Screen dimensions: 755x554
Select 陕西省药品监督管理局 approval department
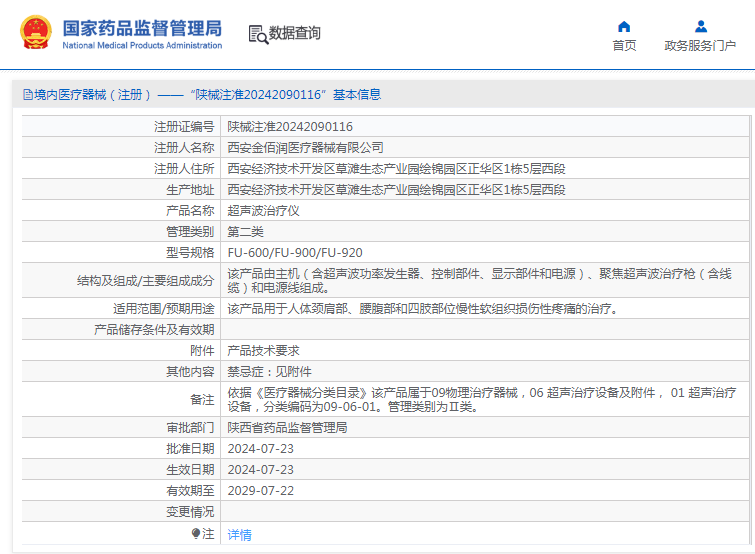(x=287, y=428)
